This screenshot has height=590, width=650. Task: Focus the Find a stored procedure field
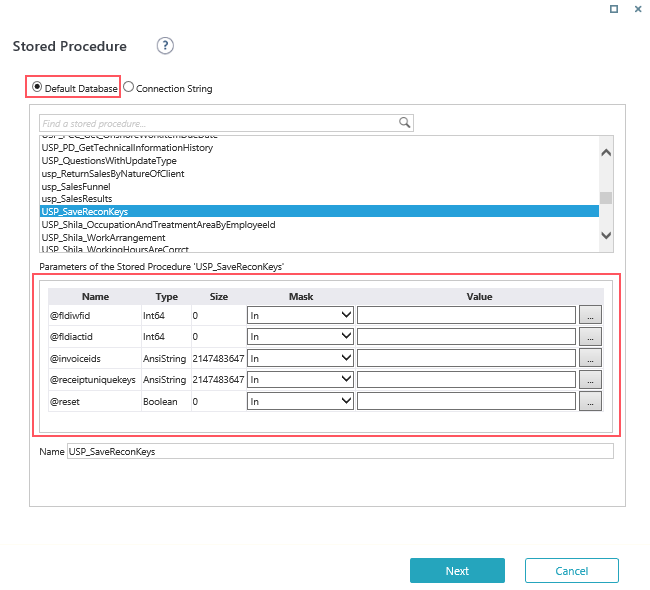pyautogui.click(x=226, y=123)
